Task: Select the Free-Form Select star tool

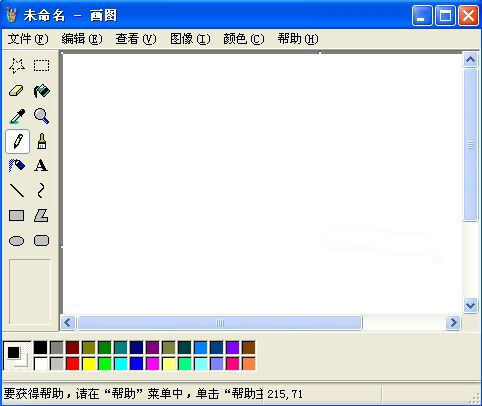Action: tap(17, 66)
